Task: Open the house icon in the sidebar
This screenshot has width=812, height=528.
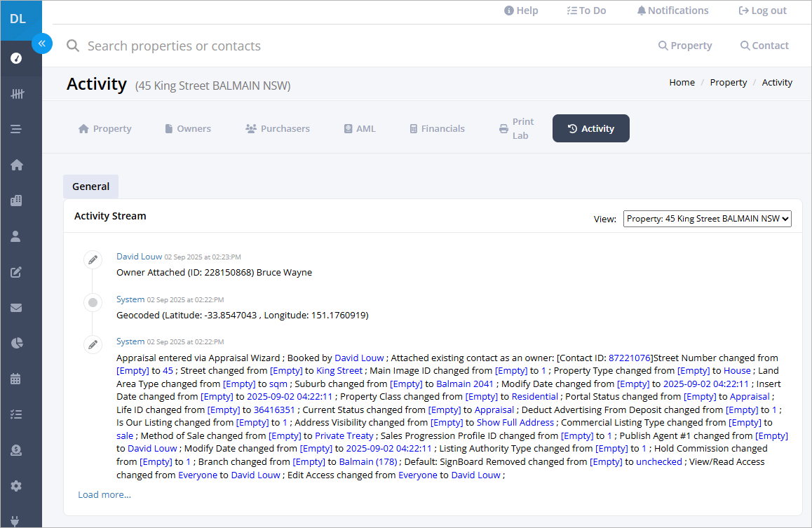Action: (x=17, y=165)
